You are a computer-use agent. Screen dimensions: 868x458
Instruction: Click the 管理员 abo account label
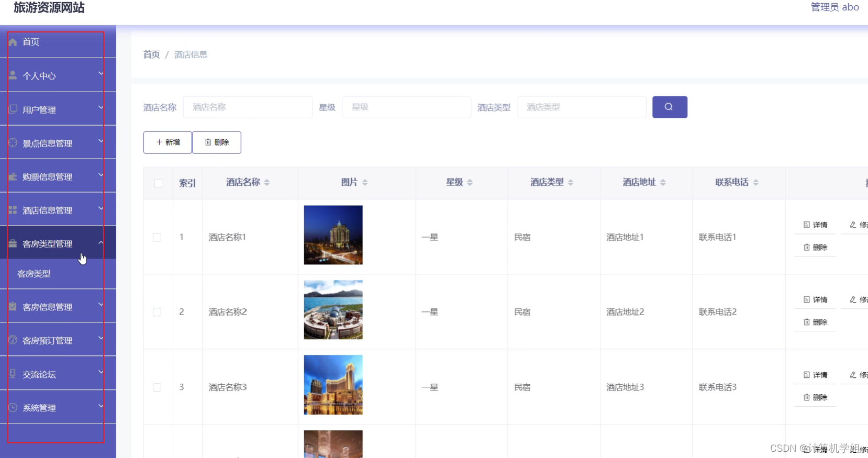click(x=834, y=7)
